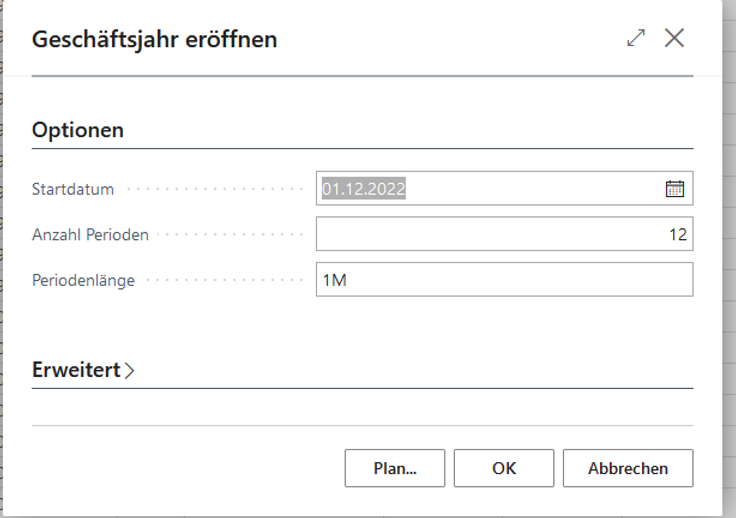Screen dimensions: 736x518
Task: Click the highlighted date 01.12.2022
Action: pos(363,188)
